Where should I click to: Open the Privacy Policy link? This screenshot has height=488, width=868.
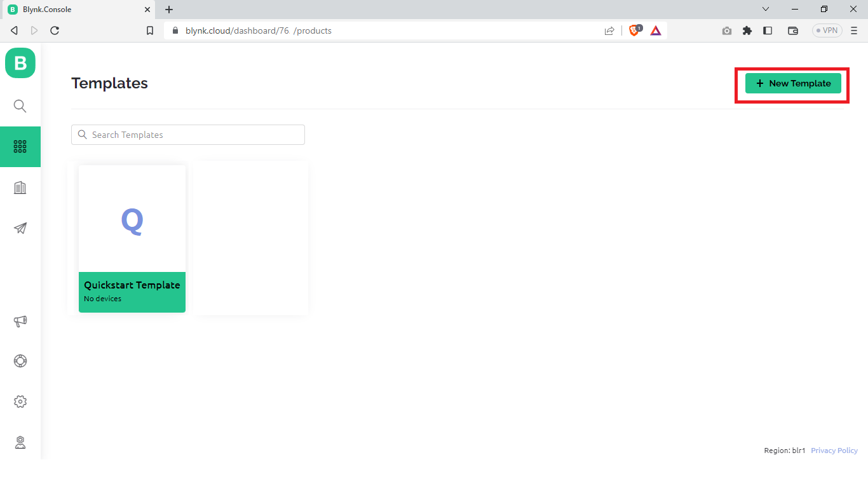pos(834,450)
